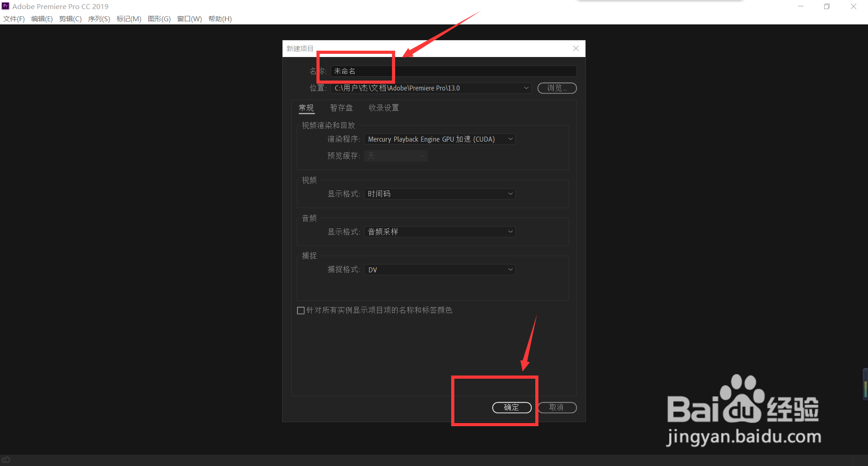The image size is (868, 466).
Task: Click the Creative Cloud icon in status bar
Action: tap(6, 460)
